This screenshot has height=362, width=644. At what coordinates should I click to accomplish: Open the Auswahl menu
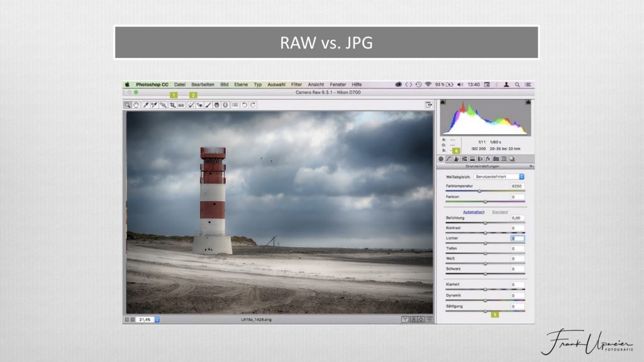coord(277,85)
